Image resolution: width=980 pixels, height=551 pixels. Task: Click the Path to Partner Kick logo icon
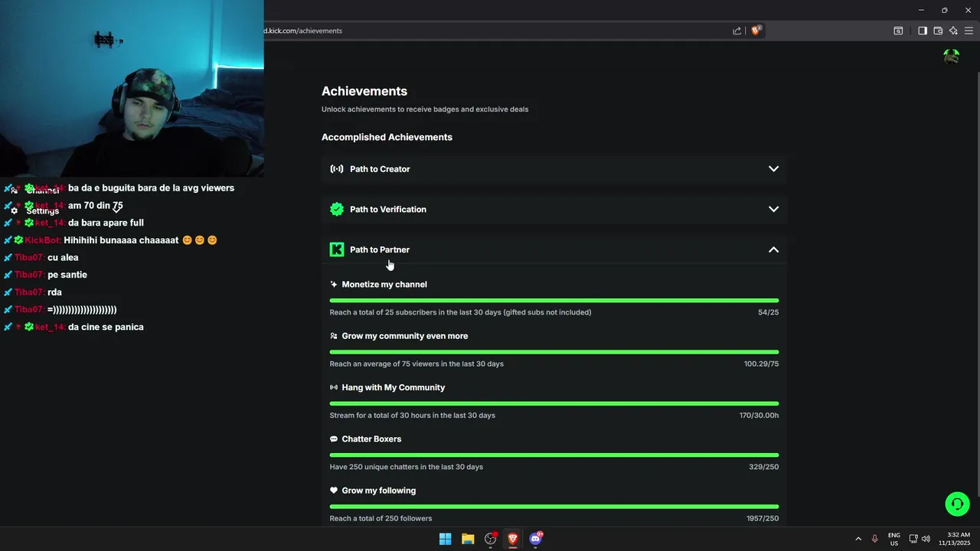tap(337, 249)
